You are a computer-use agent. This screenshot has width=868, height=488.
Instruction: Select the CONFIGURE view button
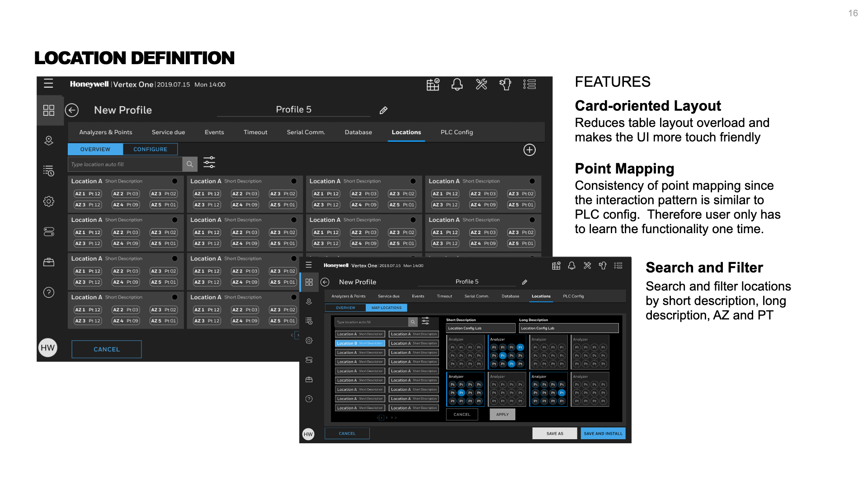point(150,150)
